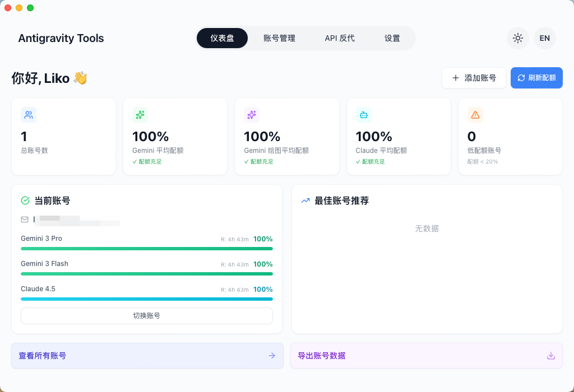This screenshot has width=574, height=392.
Task: Click the green sparkle icon on Gemini 平均配额 card
Action: pos(140,115)
